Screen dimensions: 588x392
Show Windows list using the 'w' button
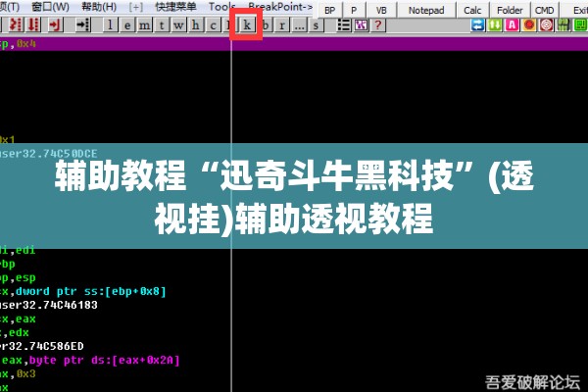click(x=178, y=25)
